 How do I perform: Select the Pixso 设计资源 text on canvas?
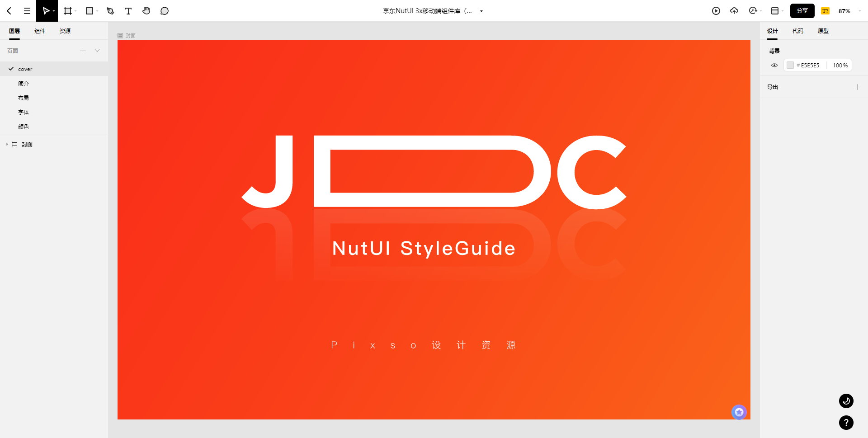pyautogui.click(x=423, y=345)
